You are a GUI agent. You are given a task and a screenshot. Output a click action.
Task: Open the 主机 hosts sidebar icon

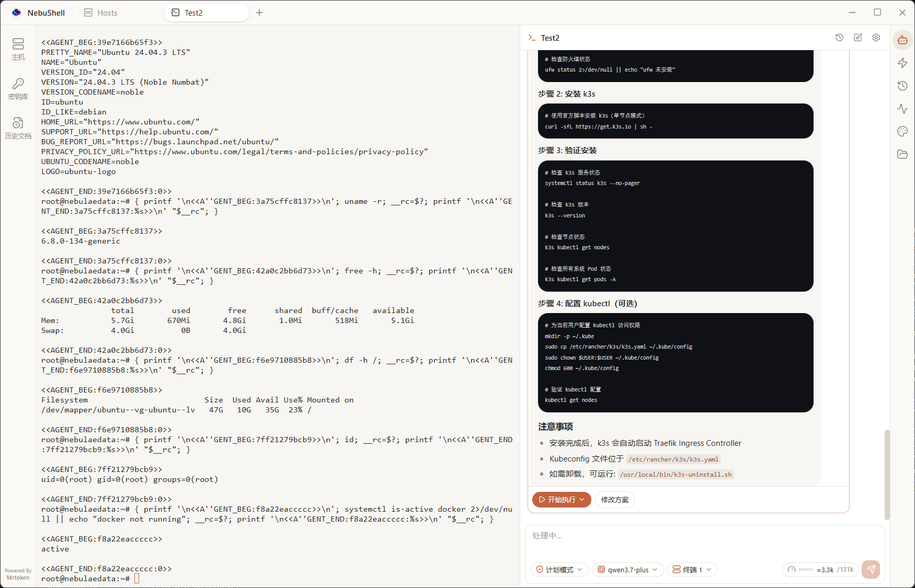point(18,49)
